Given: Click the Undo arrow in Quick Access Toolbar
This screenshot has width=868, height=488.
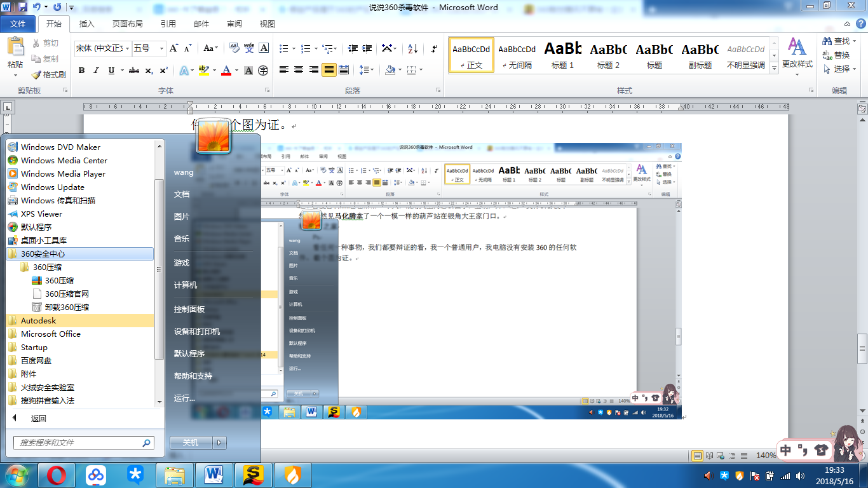Looking at the screenshot, I should pos(36,7).
